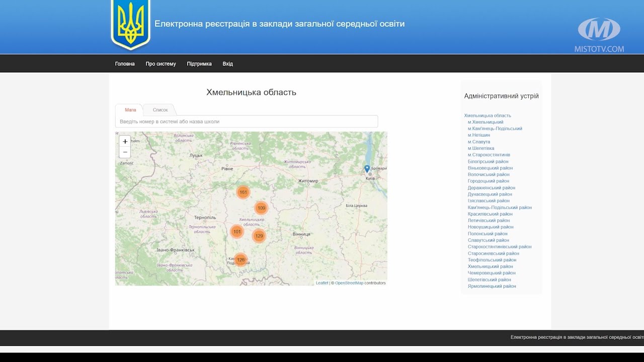Open Полонський район link

(488, 234)
